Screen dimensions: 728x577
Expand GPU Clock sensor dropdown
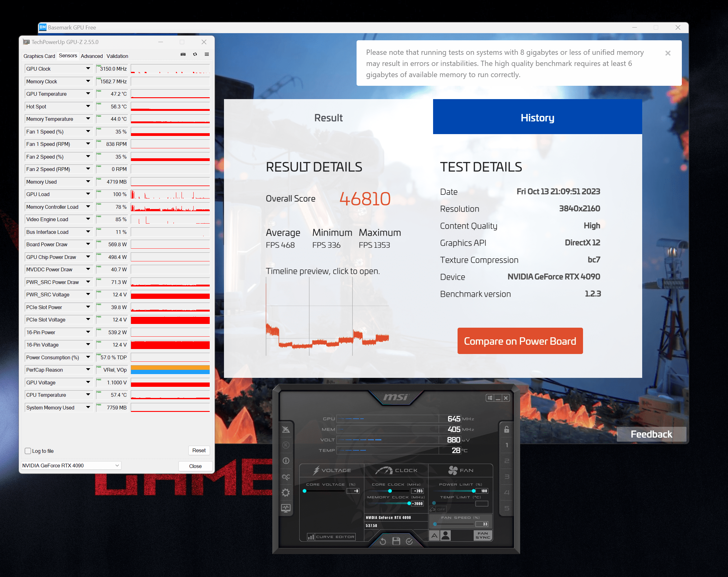click(88, 68)
